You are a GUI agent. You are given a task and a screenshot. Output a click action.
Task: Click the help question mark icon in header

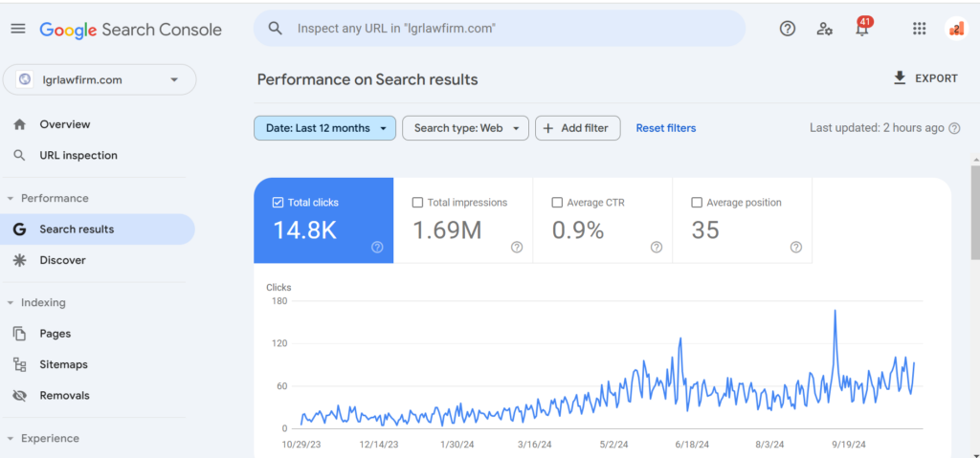tap(788, 29)
